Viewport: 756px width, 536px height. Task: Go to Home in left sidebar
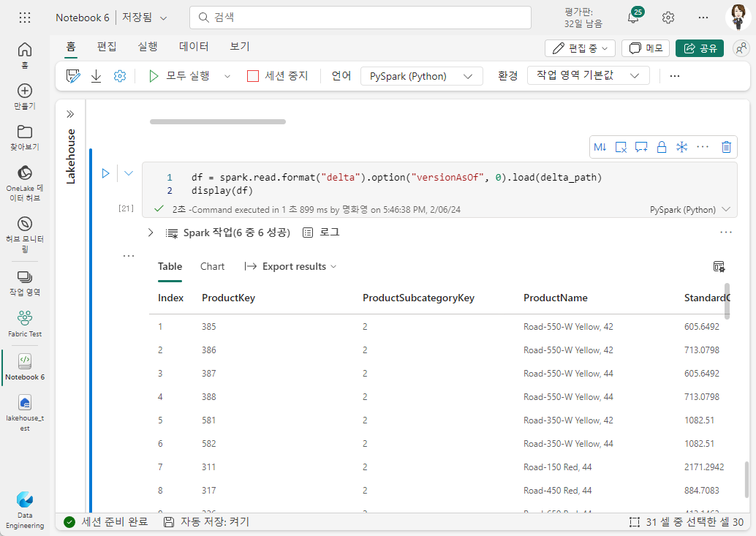pos(25,55)
